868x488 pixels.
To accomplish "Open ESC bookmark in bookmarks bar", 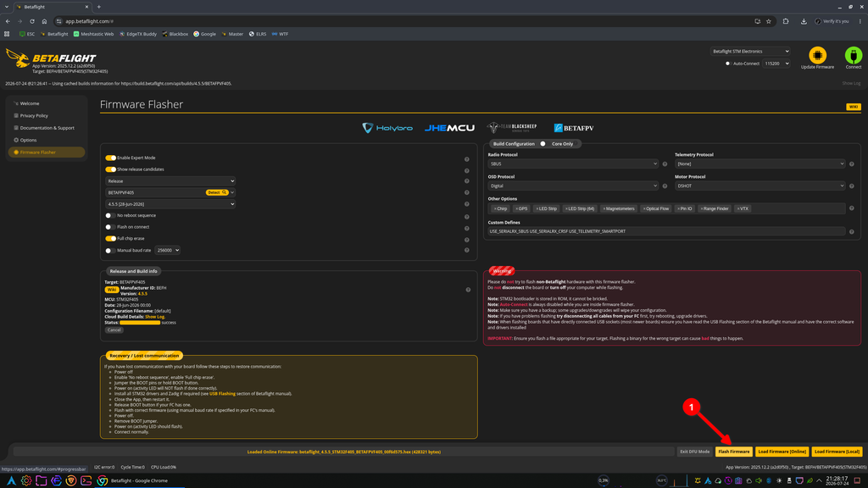I will click(26, 34).
